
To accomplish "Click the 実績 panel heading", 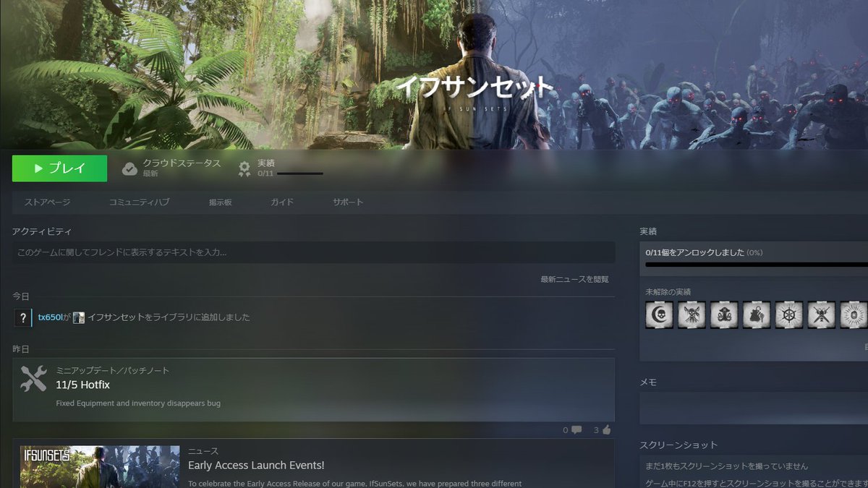I will 648,231.
